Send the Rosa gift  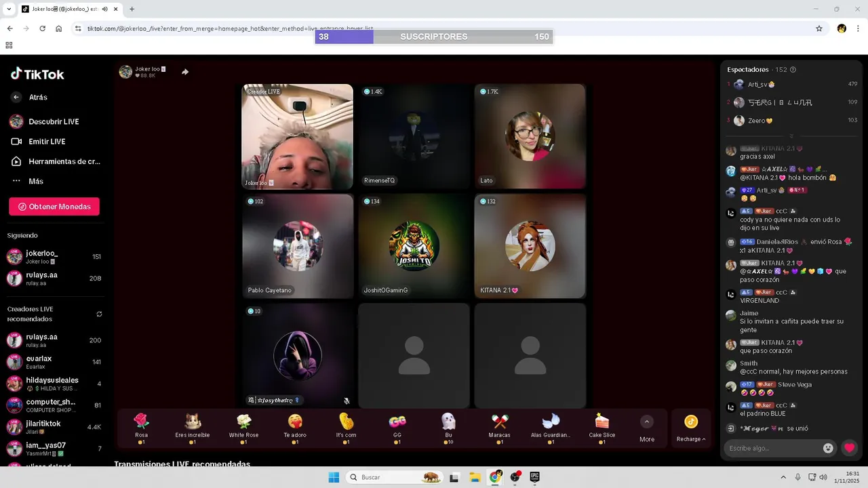(141, 428)
